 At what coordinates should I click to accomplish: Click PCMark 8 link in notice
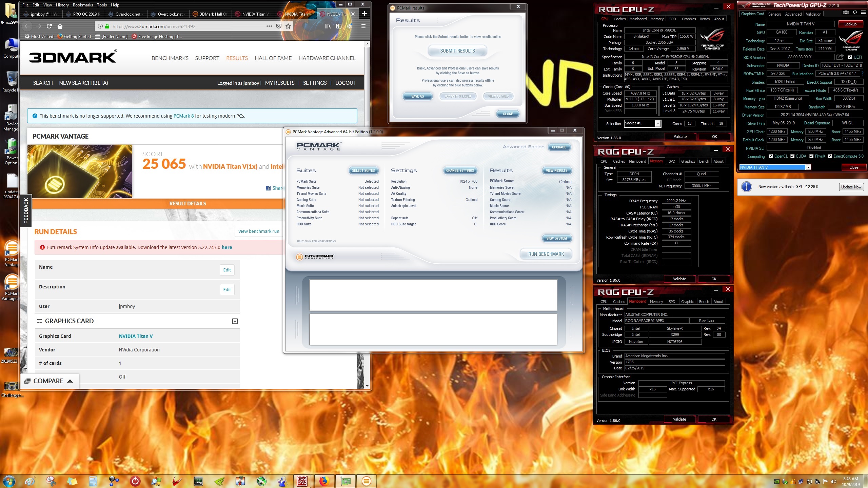pos(183,116)
